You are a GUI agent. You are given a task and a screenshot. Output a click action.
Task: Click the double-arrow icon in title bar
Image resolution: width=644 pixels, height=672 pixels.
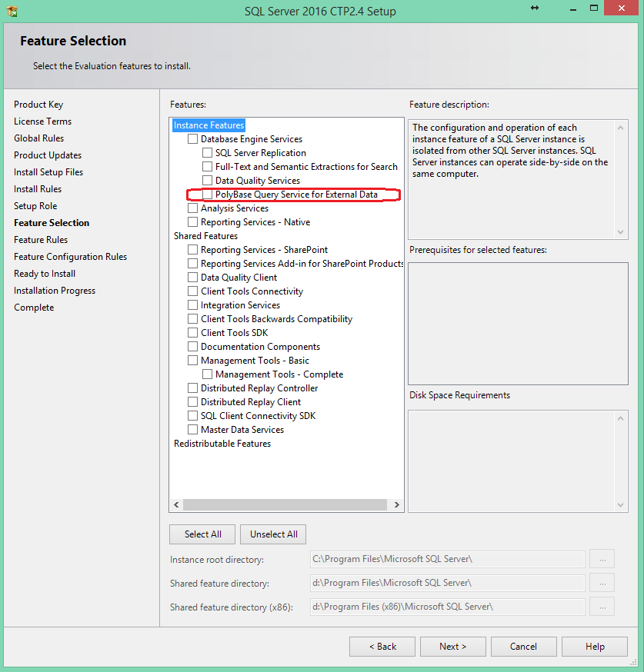coord(535,8)
